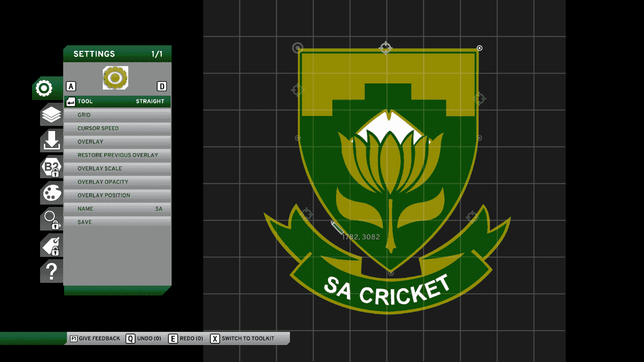Click the X key icon
Viewport: 644px width, 362px height.
tap(215, 338)
